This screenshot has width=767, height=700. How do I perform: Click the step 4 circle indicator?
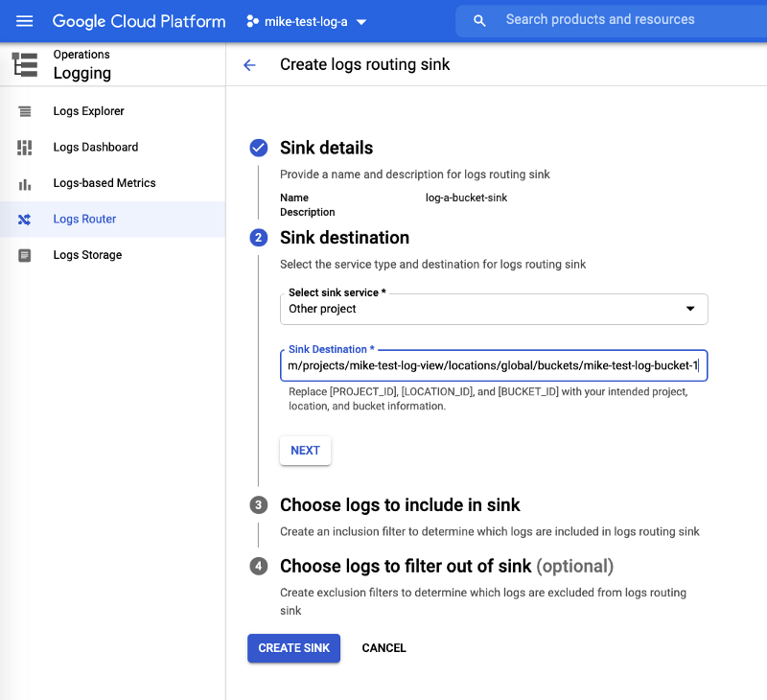click(259, 566)
